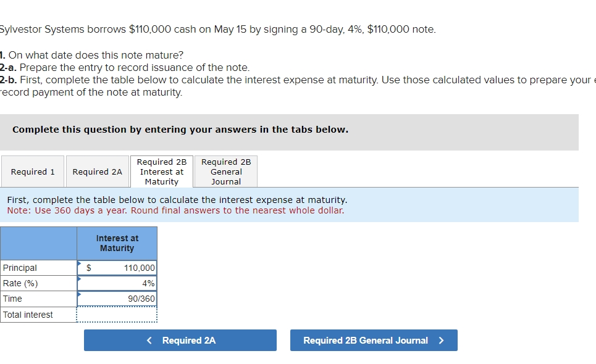Click the Required 2B General Journal next button
The height and width of the screenshot is (364, 596).
373,340
